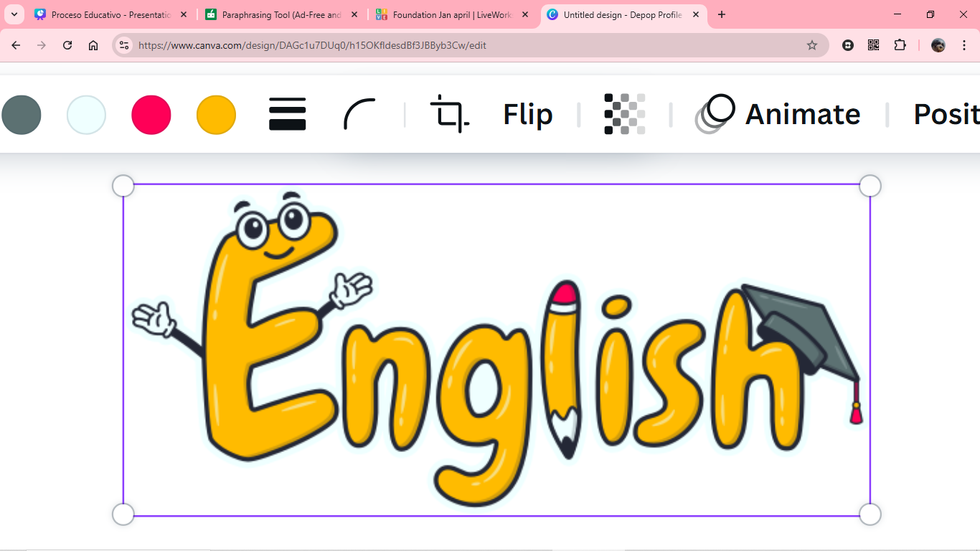Open the Chrome three-dot menu
The image size is (980, 551).
[x=964, y=45]
